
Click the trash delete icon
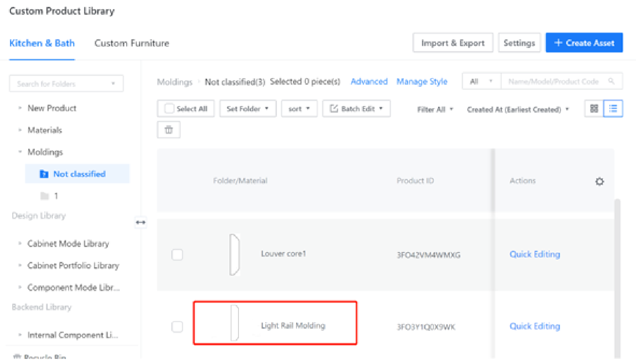169,130
